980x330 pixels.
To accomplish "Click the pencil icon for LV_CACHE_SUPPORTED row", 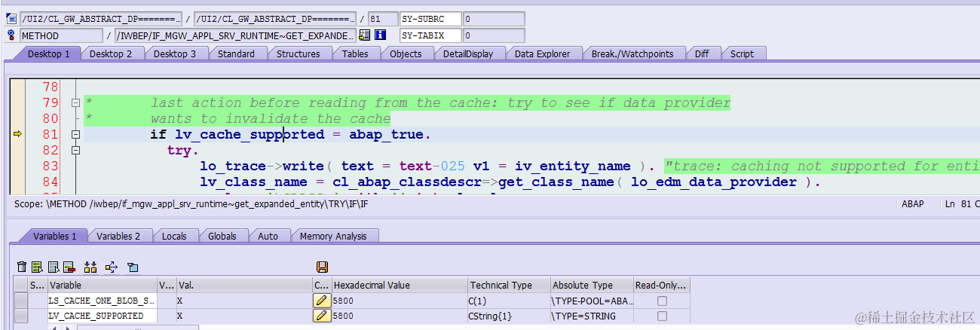I will (x=322, y=316).
